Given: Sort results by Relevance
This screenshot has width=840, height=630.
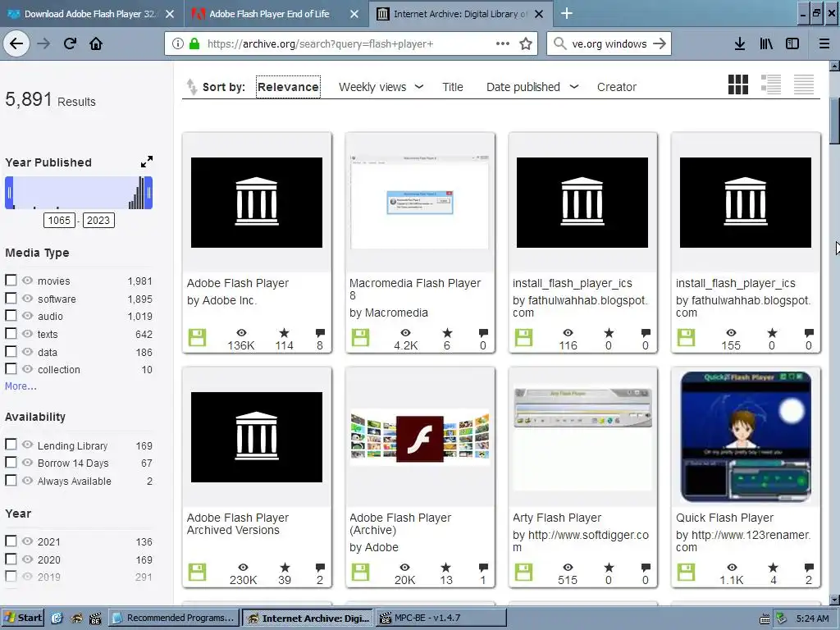Looking at the screenshot, I should tap(288, 87).
